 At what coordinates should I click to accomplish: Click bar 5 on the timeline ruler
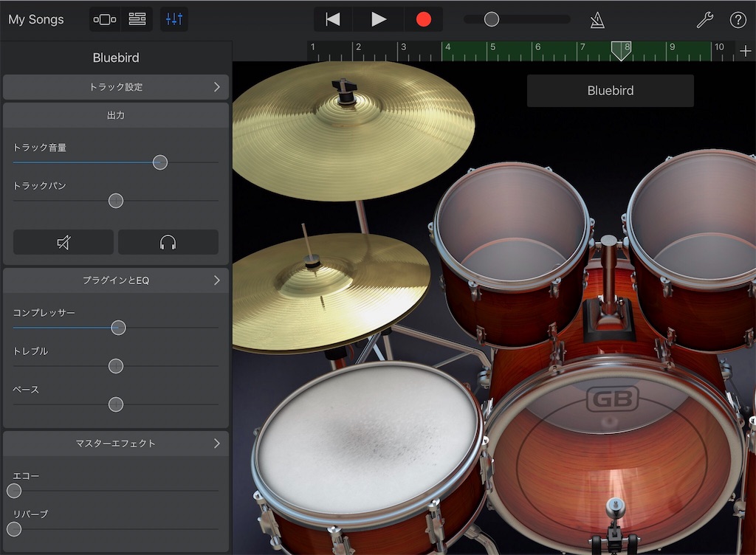point(492,46)
